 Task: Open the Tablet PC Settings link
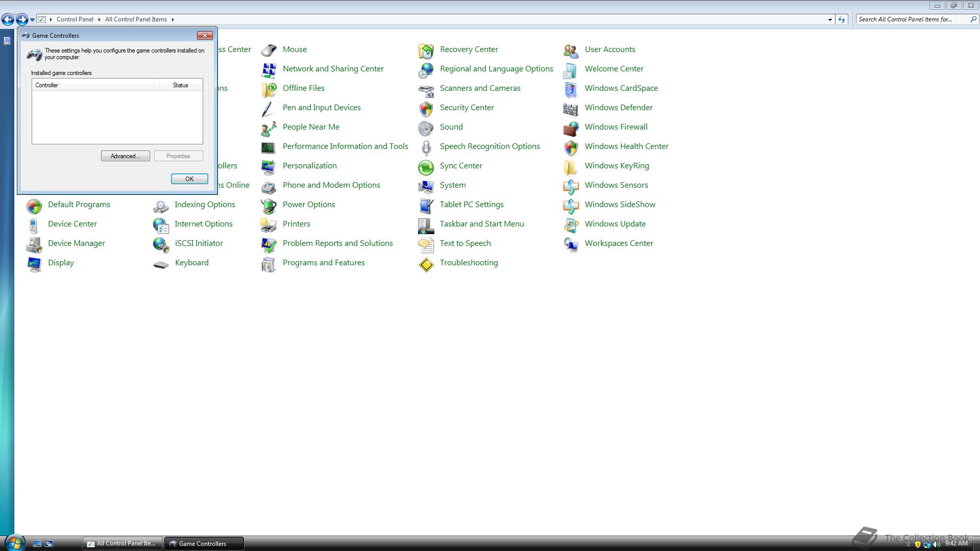(472, 205)
